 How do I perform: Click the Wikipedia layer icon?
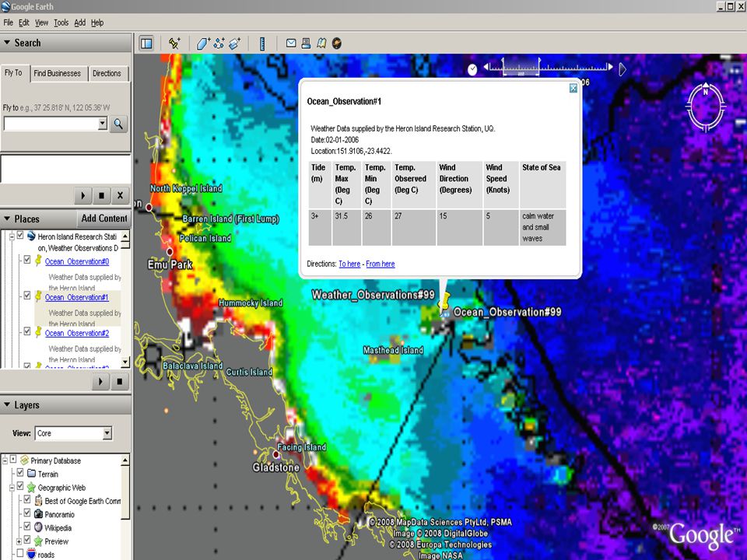[x=39, y=527]
